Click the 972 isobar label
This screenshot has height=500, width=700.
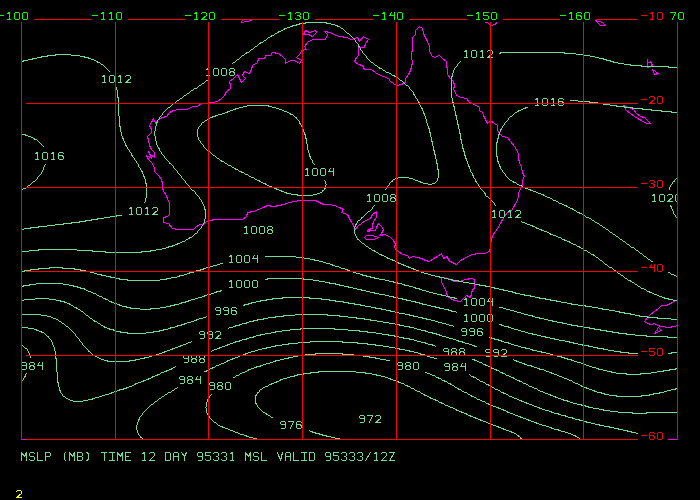pos(370,418)
